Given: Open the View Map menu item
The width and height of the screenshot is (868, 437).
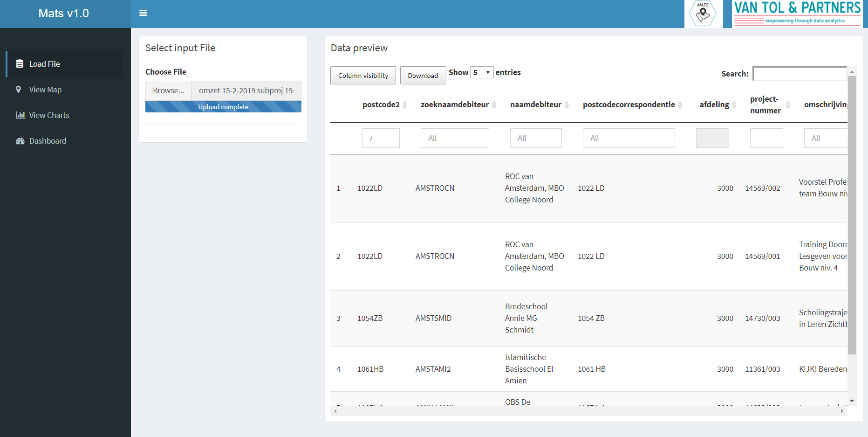Looking at the screenshot, I should (64, 90).
